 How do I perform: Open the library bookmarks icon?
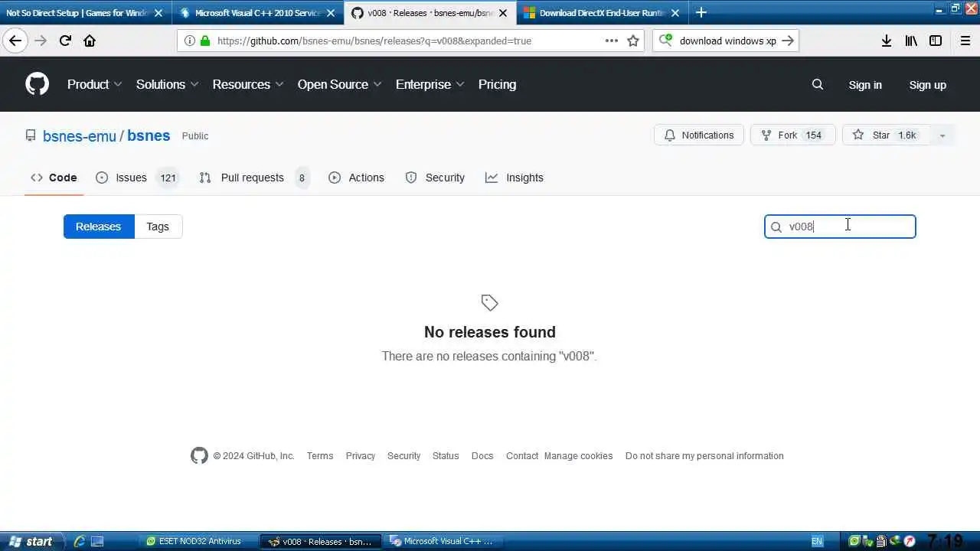point(911,41)
